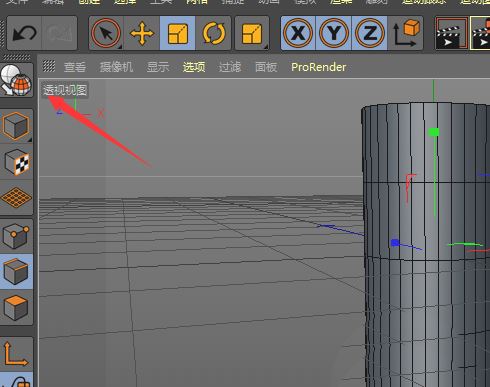Enable Texture mode checkered cube
The image size is (490, 387).
point(16,162)
